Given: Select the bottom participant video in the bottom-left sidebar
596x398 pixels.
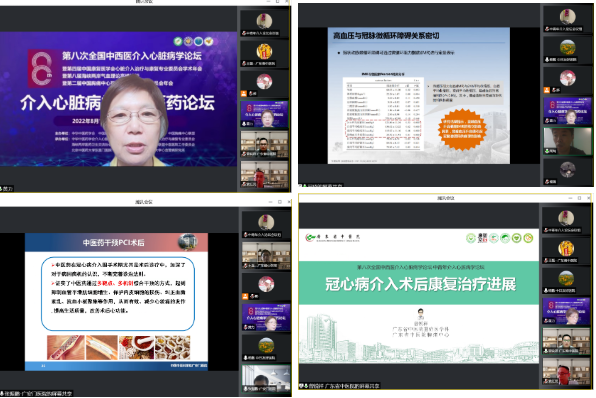Looking at the screenshot, I should tap(266, 379).
